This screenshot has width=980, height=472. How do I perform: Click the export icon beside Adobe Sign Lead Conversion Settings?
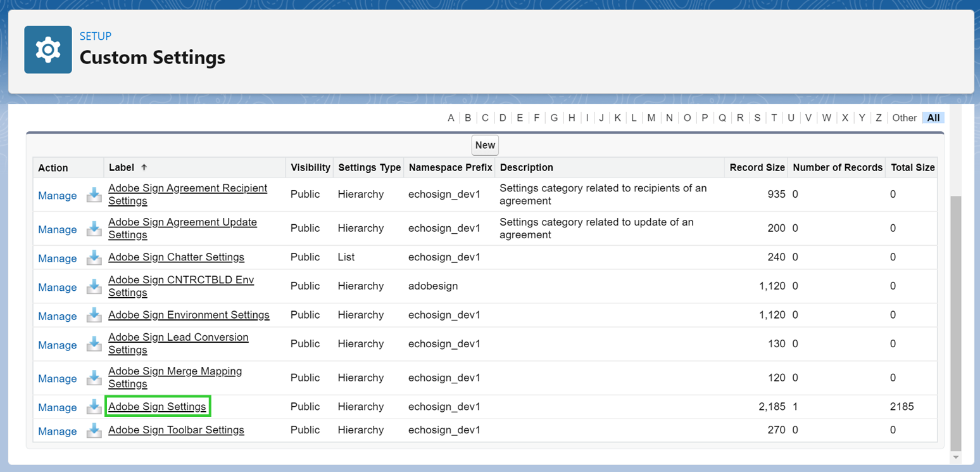tap(94, 346)
